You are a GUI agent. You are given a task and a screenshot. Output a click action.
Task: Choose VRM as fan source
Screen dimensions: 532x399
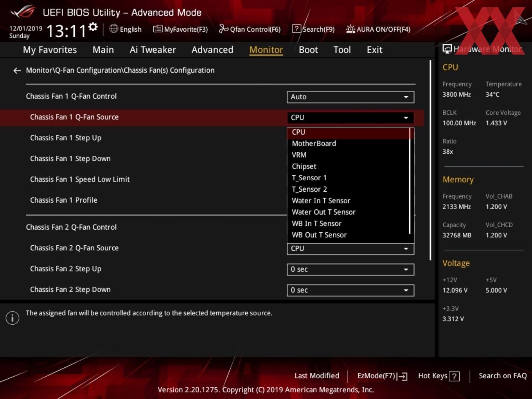[348, 155]
